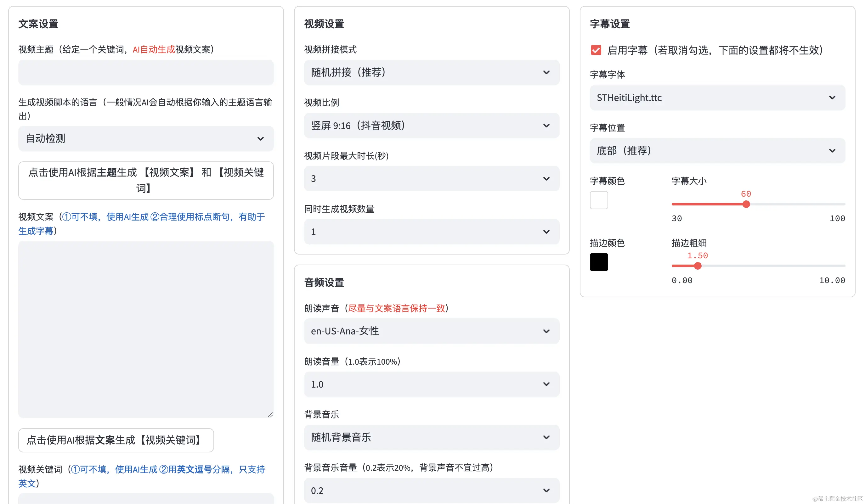
Task: Click the 描边粗细 slider handle
Action: click(698, 266)
